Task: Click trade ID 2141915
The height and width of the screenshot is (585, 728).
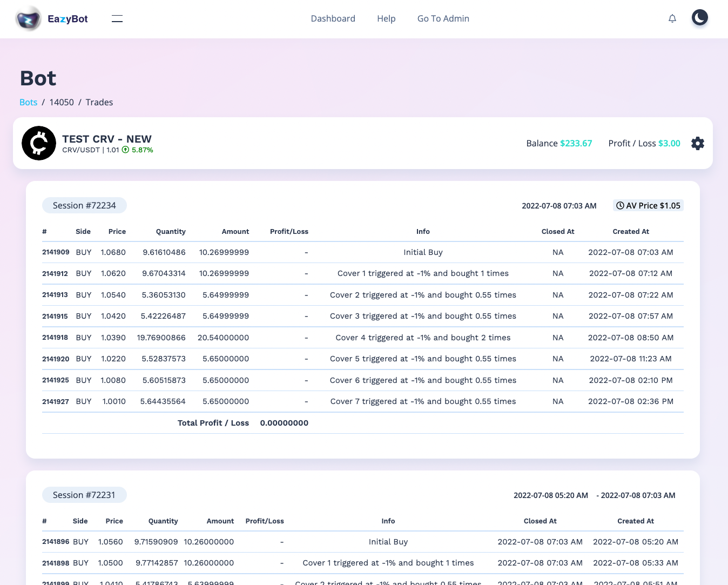Action: [x=55, y=316]
